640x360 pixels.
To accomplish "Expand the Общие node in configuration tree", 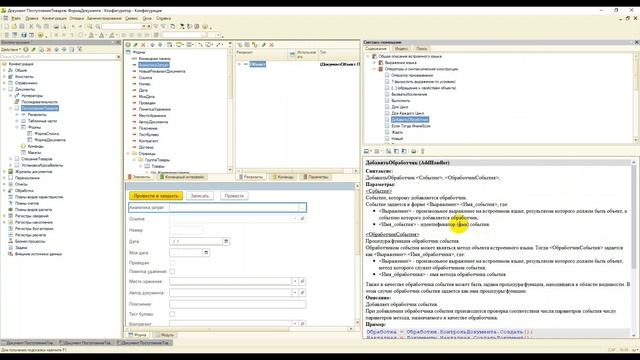I will pyautogui.click(x=4, y=70).
